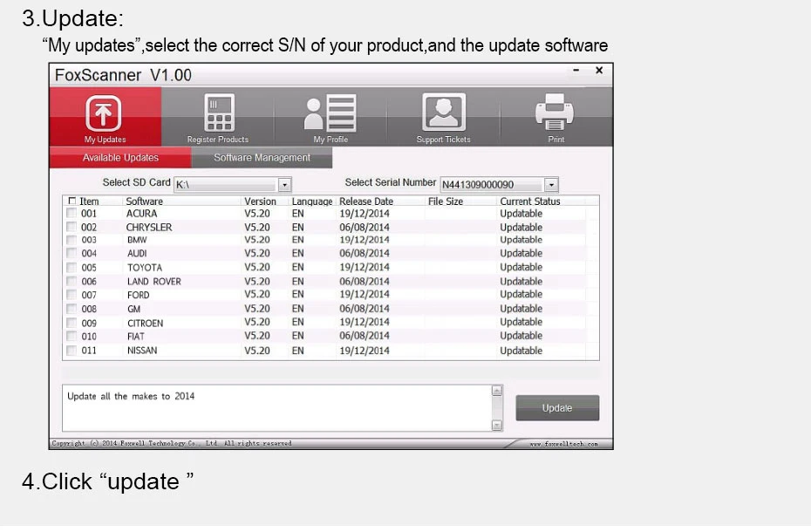Screen dimensions: 811x532
Task: Select the ACURA software name
Action: 142,213
